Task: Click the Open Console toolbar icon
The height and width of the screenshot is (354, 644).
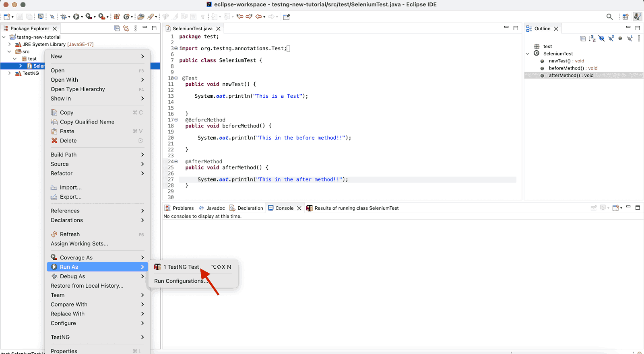Action: [615, 208]
